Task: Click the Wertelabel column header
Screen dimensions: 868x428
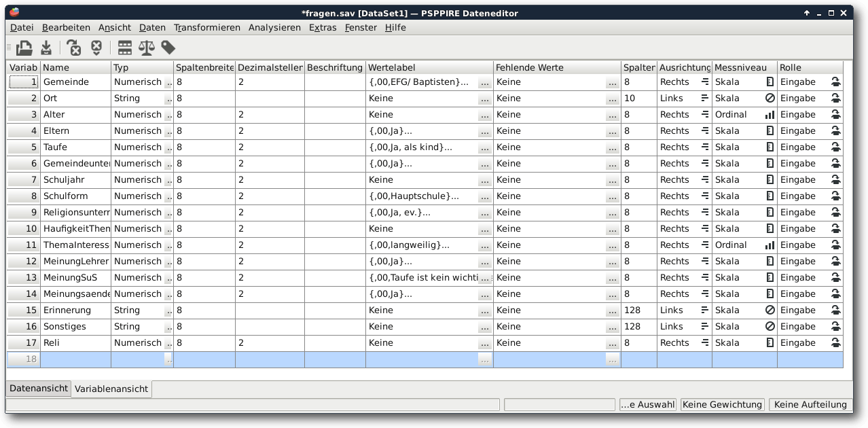Action: (429, 68)
